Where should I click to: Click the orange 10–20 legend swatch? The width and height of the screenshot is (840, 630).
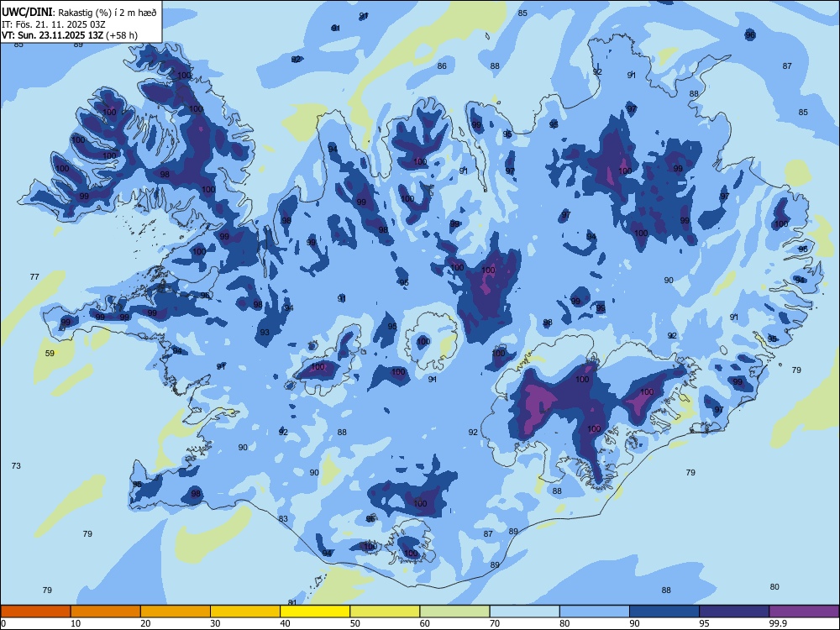[x=106, y=612]
